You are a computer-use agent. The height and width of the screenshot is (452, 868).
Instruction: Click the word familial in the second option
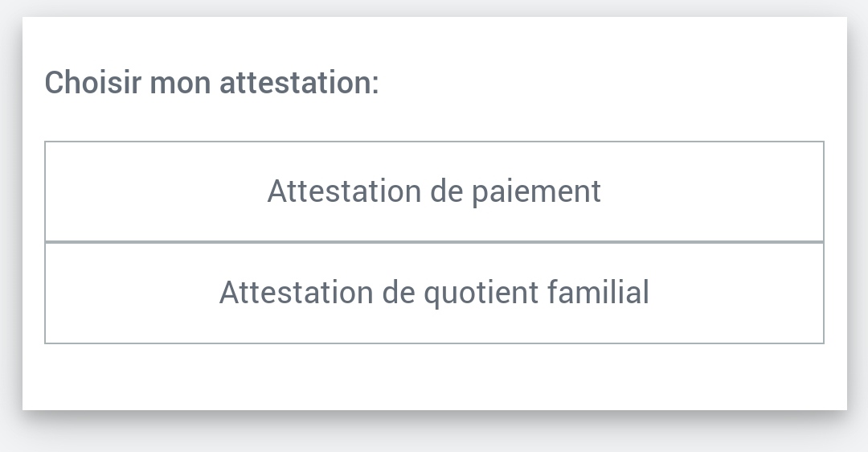598,292
